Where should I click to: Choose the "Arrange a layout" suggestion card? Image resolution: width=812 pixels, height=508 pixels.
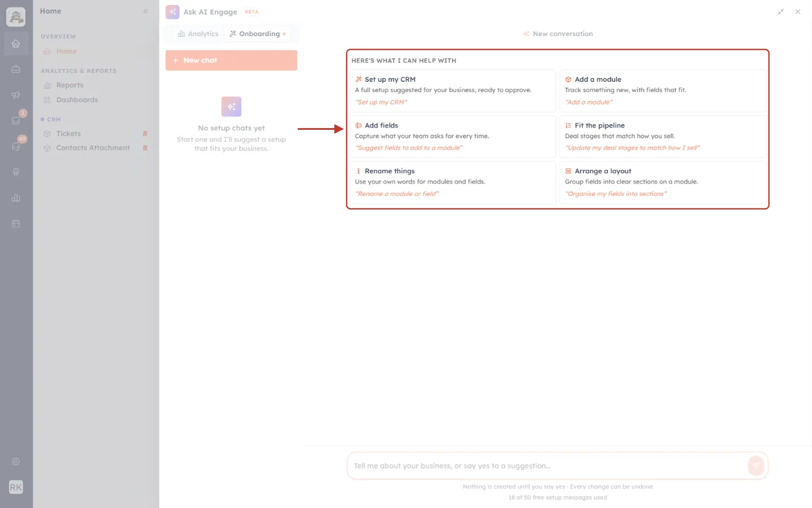(663, 182)
